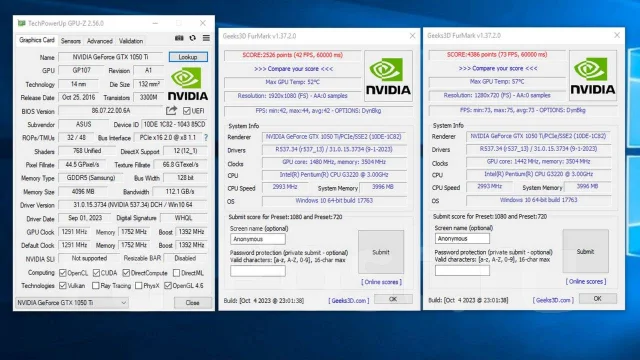Click Compare your score in right FurMark
The image size is (640, 360).
(x=498, y=69)
